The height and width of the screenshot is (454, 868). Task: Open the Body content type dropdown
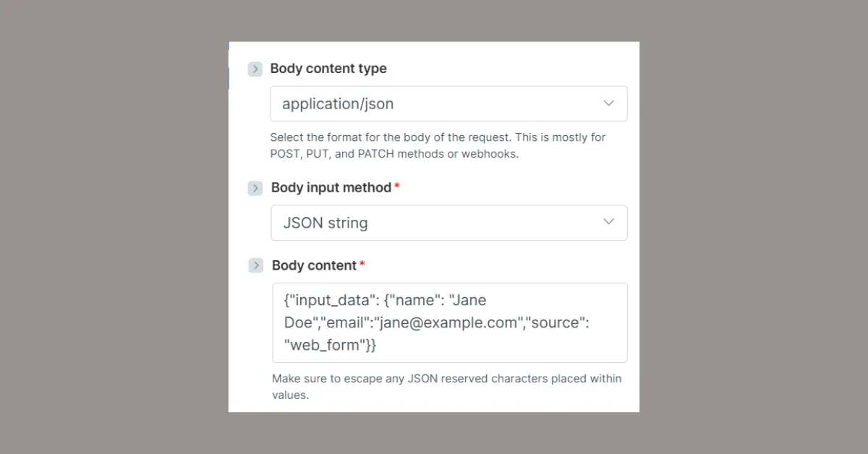448,103
